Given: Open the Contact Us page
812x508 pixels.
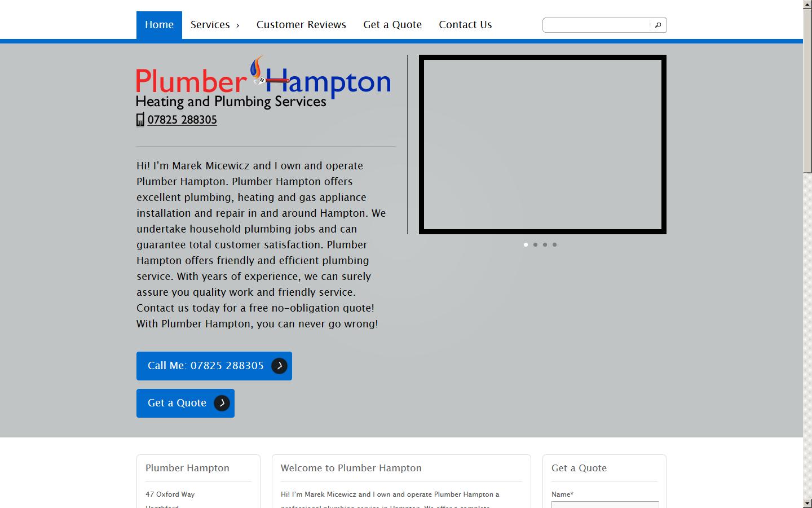Looking at the screenshot, I should (x=465, y=25).
